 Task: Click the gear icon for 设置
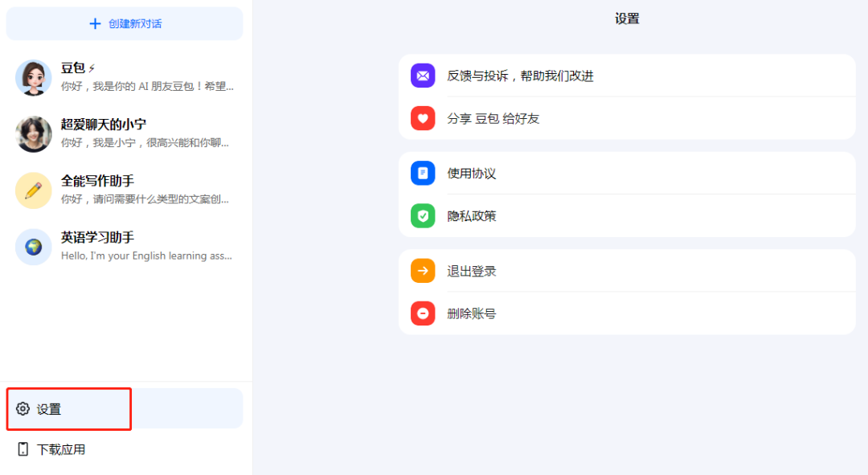coord(23,408)
